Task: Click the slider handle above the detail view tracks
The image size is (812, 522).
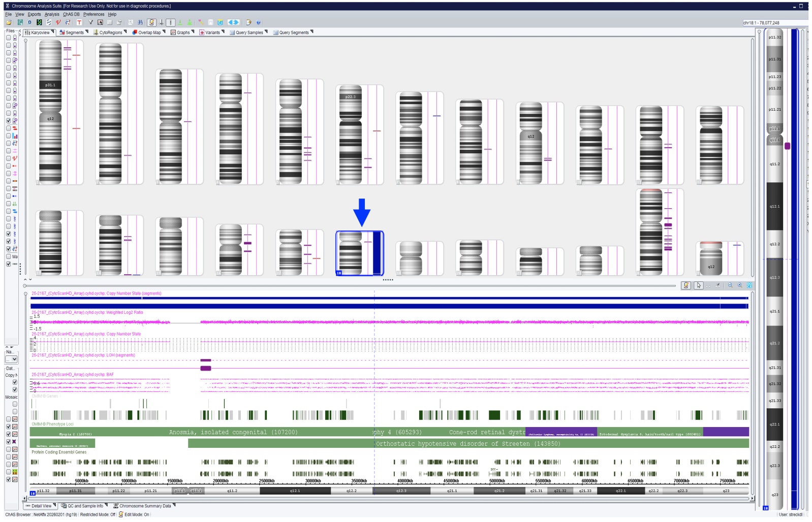Action: tap(25, 286)
